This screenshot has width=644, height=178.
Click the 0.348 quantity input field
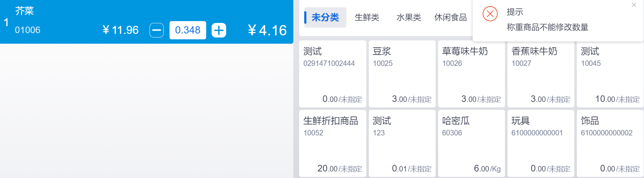pos(188,30)
